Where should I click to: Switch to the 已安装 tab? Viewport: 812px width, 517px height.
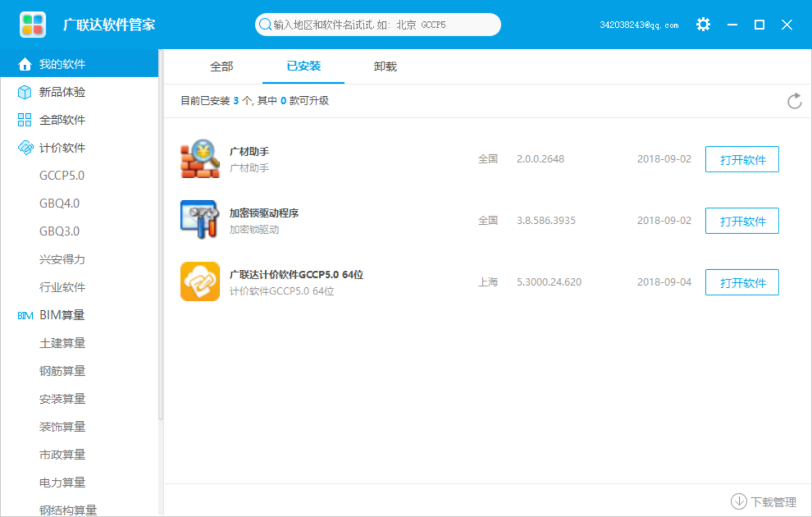[x=303, y=66]
